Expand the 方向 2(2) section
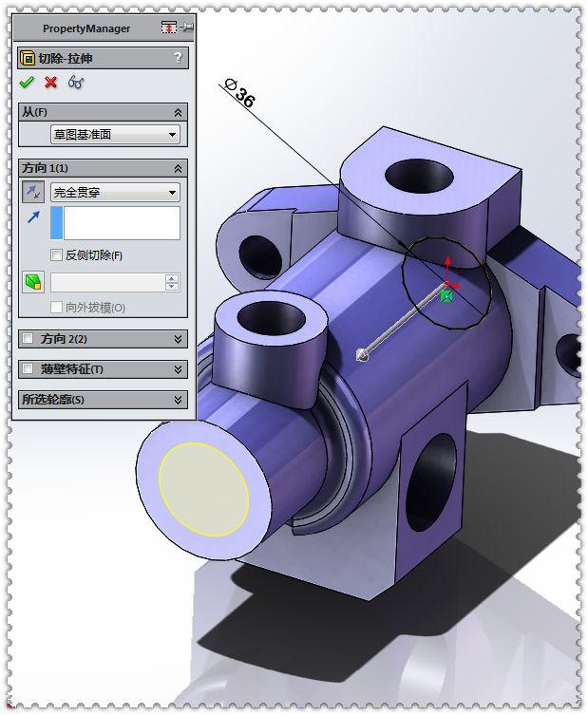The image size is (588, 715). pos(178,339)
